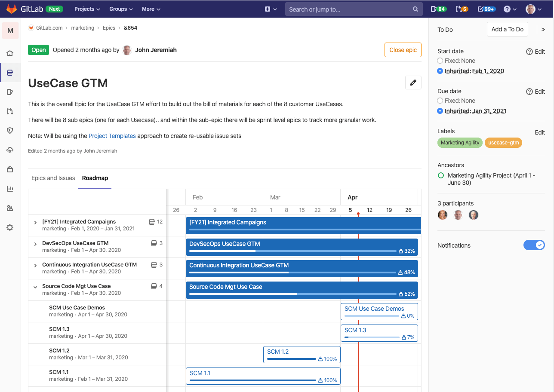This screenshot has width=554, height=392.
Task: Open the group overview home icon in sidebar
Action: tap(10, 53)
